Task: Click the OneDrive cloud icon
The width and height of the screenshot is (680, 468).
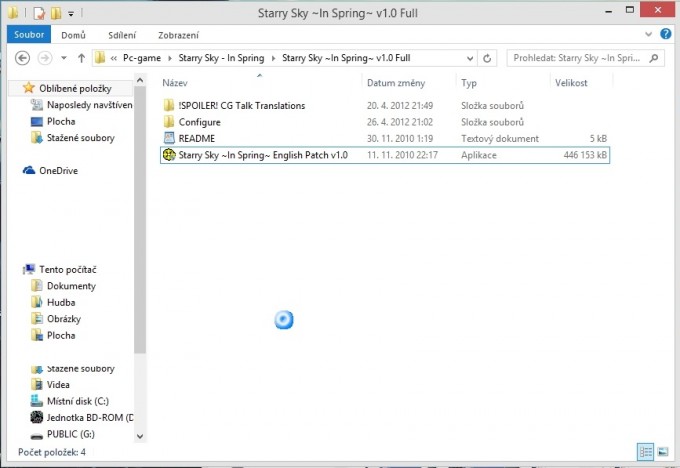Action: click(x=29, y=170)
